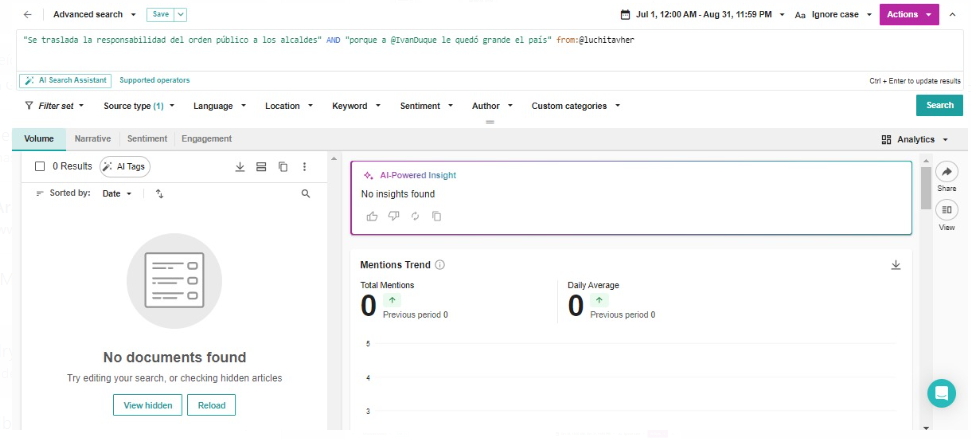This screenshot has width=971, height=439.
Task: Expand the Sentiment filter dropdown
Action: tap(426, 106)
